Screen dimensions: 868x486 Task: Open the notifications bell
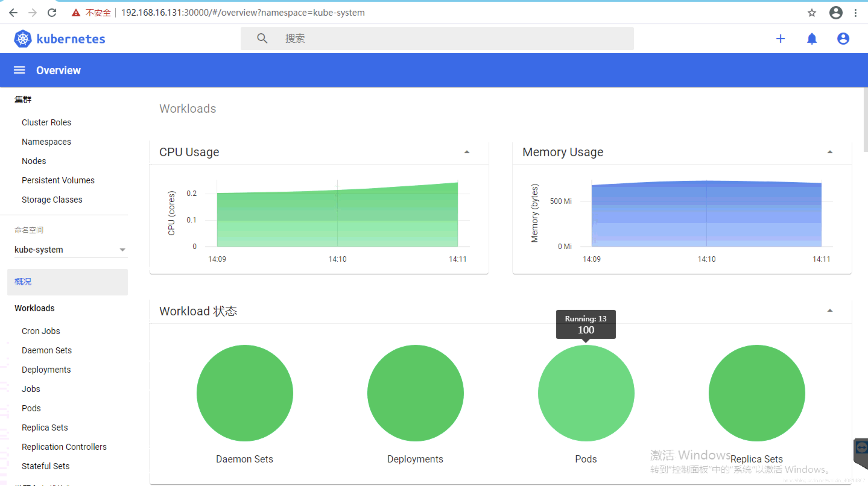click(812, 39)
